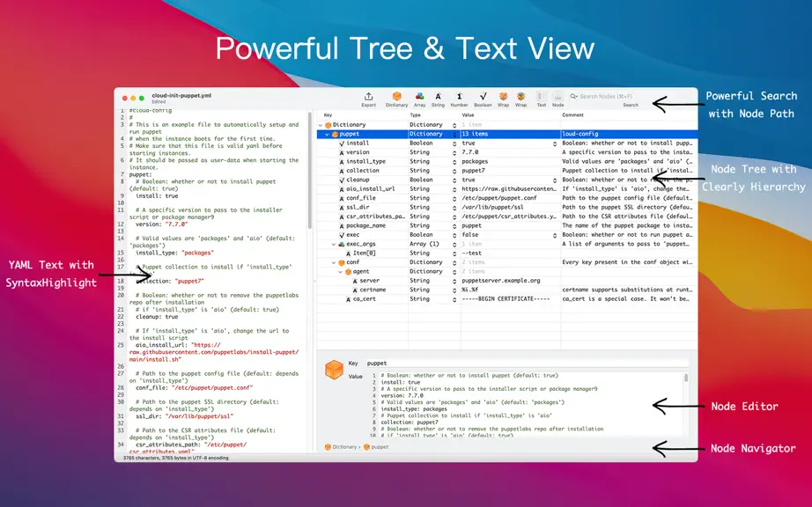Image resolution: width=812 pixels, height=507 pixels.
Task: Collapse the exec_args array node
Action: pos(334,244)
